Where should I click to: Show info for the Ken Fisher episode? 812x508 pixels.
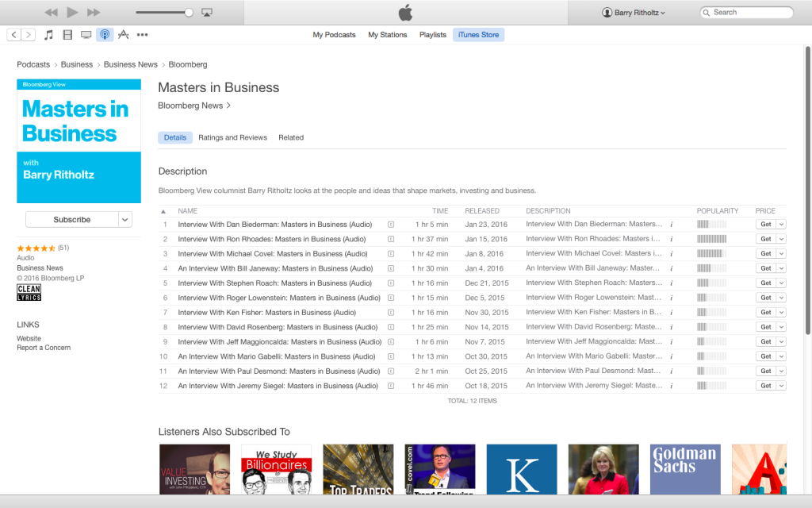tap(671, 313)
